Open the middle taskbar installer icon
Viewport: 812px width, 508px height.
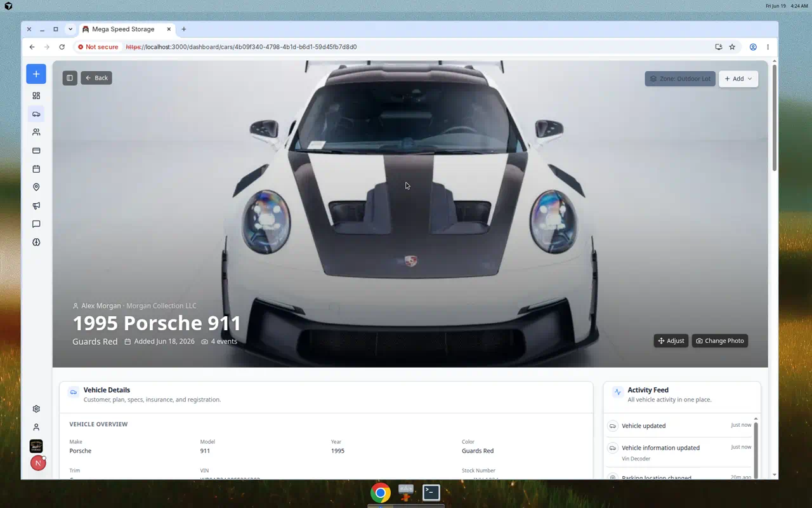coord(406,492)
